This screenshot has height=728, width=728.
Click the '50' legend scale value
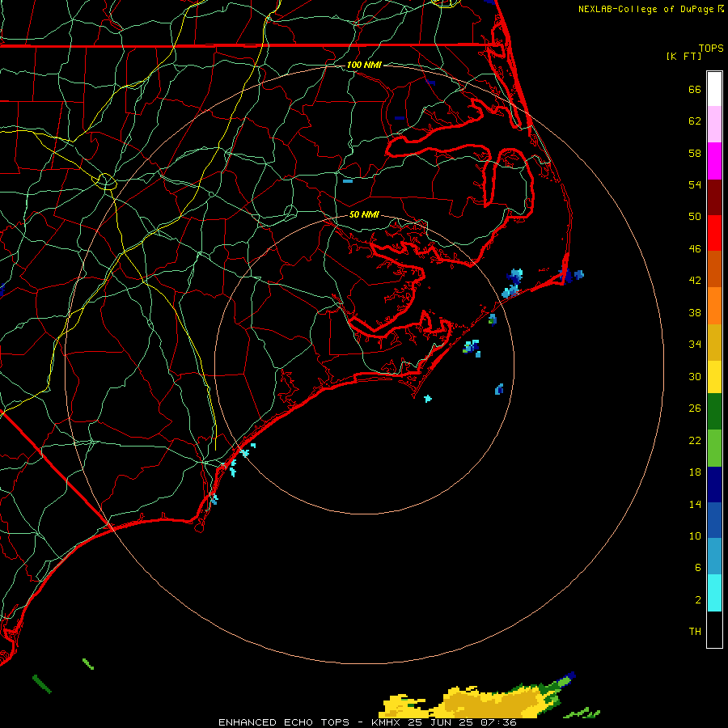695,217
